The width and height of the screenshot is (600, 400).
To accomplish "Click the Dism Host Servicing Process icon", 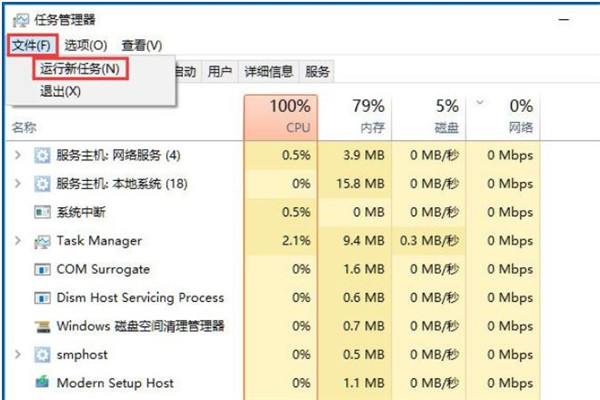I will pos(42,298).
